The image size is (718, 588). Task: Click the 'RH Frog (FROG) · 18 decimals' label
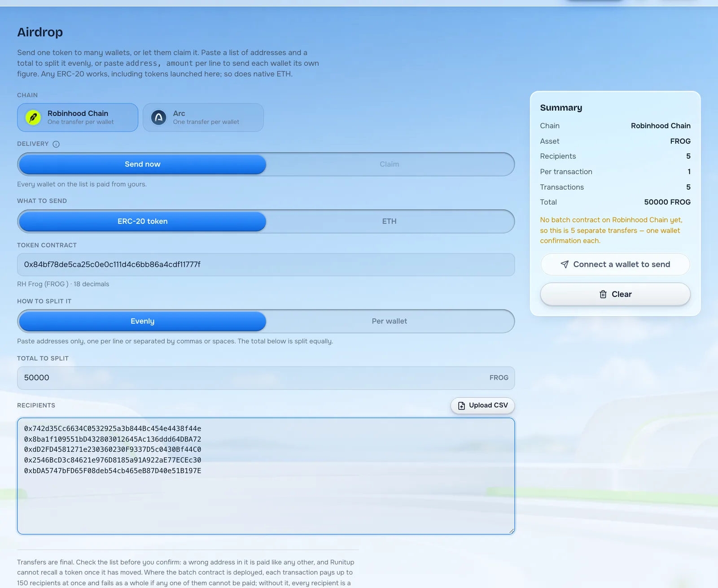coord(63,284)
